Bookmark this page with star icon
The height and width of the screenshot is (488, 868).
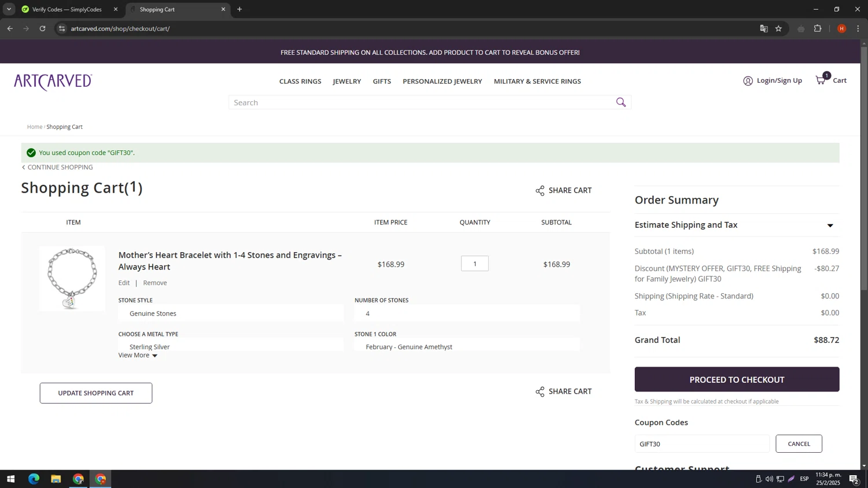pyautogui.click(x=779, y=28)
